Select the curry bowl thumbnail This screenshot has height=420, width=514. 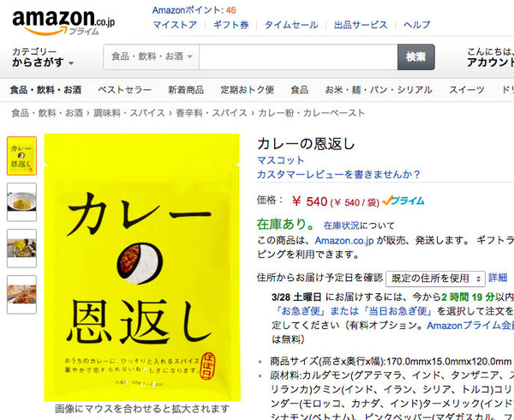[x=21, y=202]
